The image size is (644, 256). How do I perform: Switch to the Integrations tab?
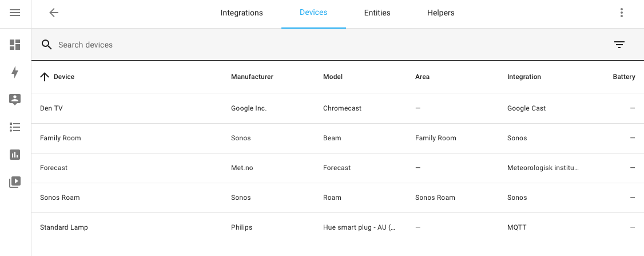tap(241, 13)
